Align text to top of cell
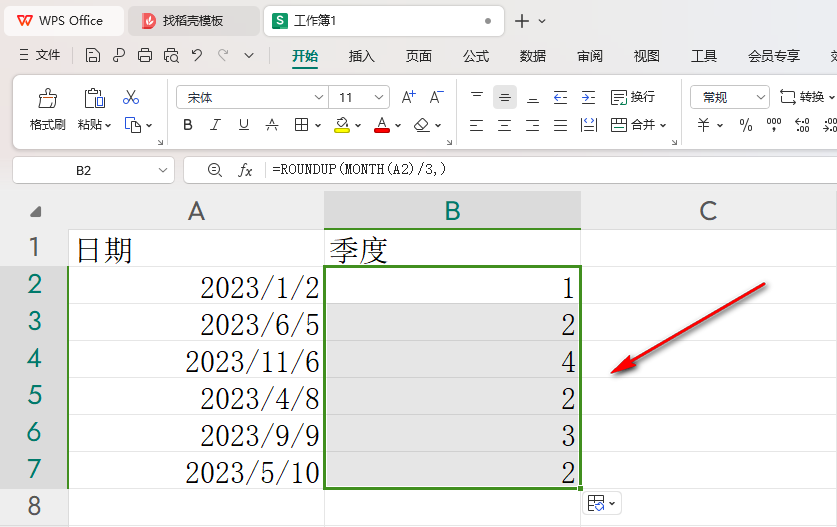The image size is (837, 527). (x=477, y=97)
